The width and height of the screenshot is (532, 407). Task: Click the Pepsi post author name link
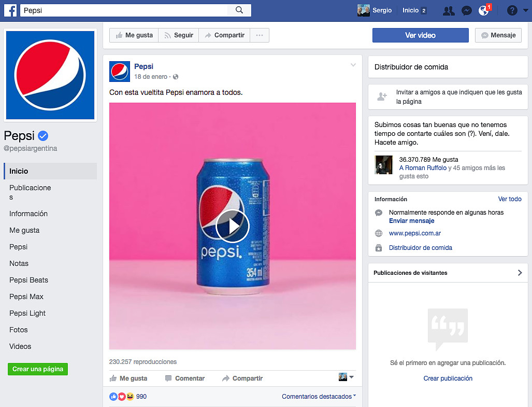coord(143,66)
